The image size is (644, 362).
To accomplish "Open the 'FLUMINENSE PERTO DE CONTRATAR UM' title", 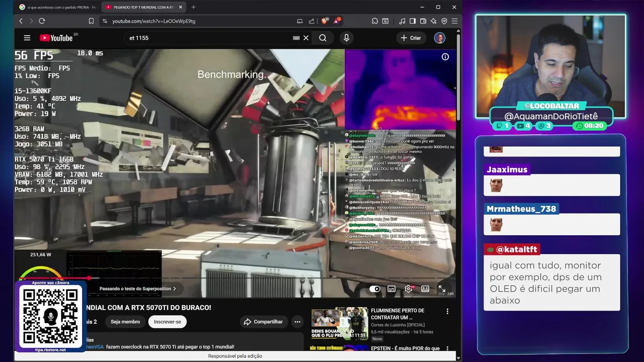I will click(x=397, y=314).
